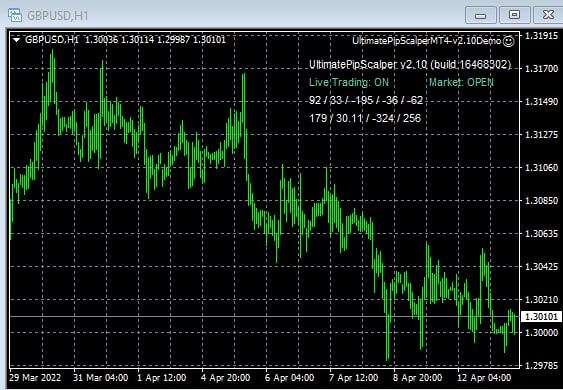This screenshot has height=390, width=563.
Task: Click the Market: OPEN status text
Action: [x=461, y=83]
